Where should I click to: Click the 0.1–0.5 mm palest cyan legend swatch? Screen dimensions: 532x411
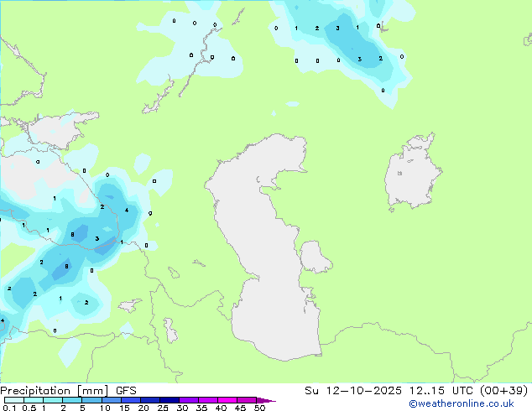[14, 400]
